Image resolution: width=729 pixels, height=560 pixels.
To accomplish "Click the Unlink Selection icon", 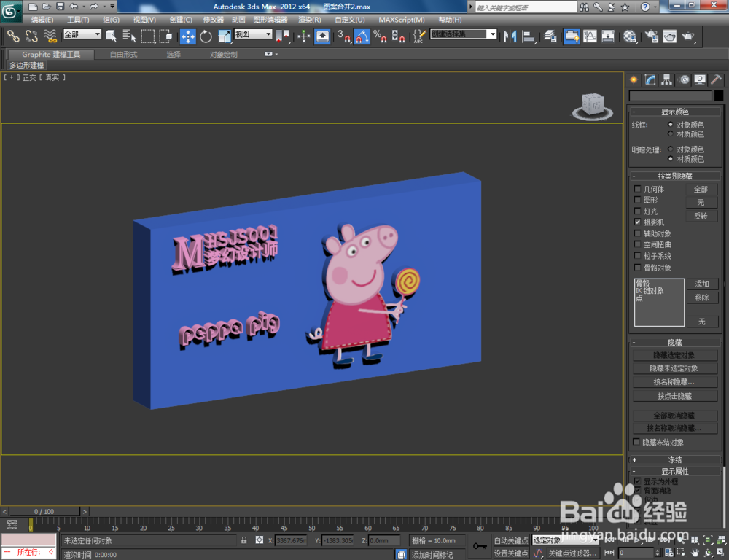I will tap(31, 36).
